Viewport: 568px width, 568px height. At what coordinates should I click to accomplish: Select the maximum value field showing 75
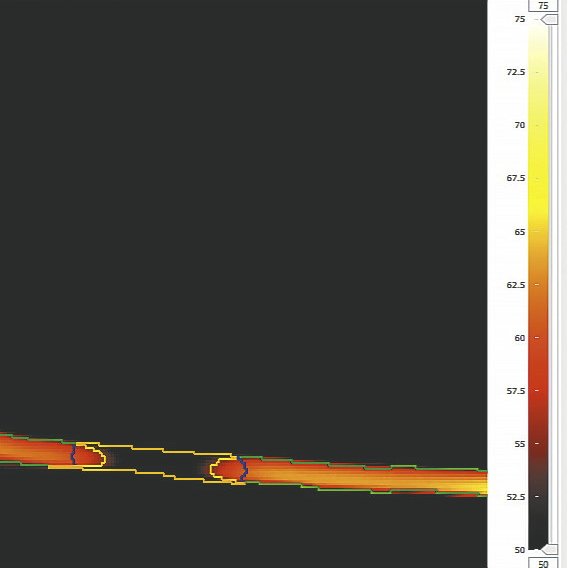(x=543, y=5)
